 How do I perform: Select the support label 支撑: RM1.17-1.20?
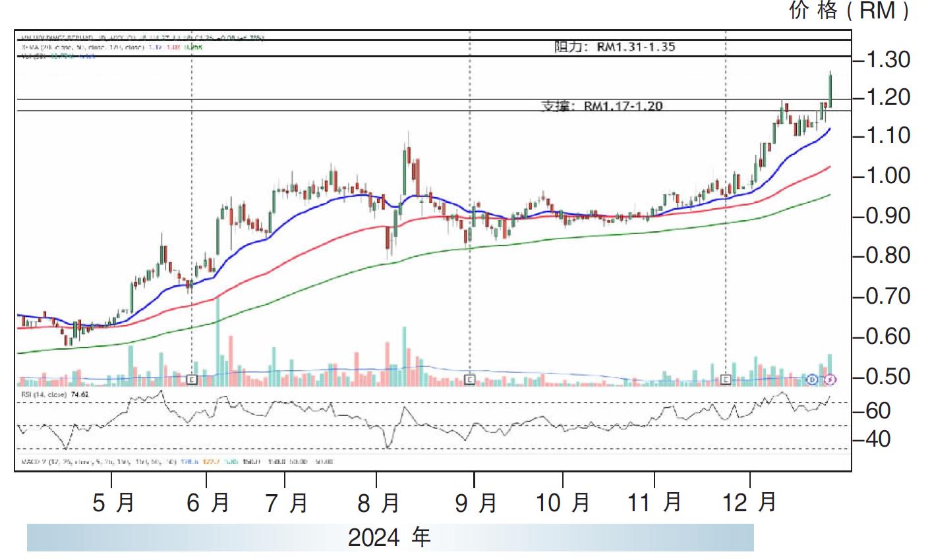click(x=601, y=105)
